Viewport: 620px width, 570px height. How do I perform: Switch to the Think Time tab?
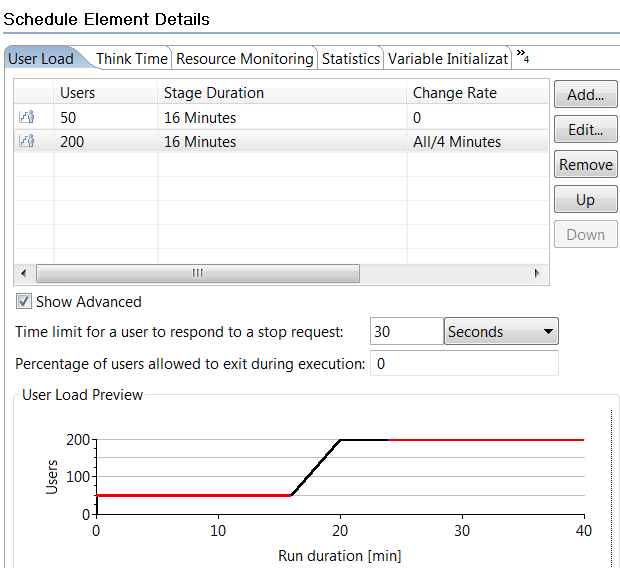coord(132,59)
